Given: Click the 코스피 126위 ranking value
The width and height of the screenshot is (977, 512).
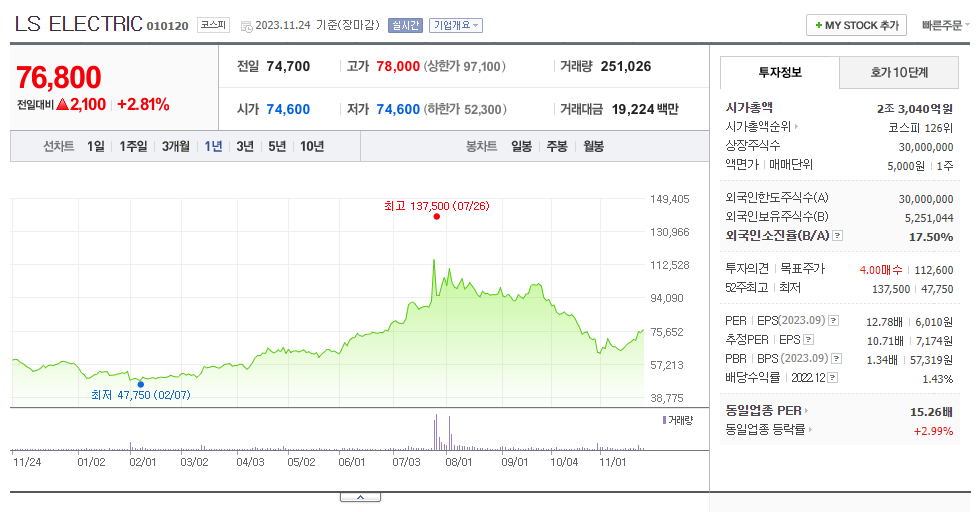Looking at the screenshot, I should 920,128.
